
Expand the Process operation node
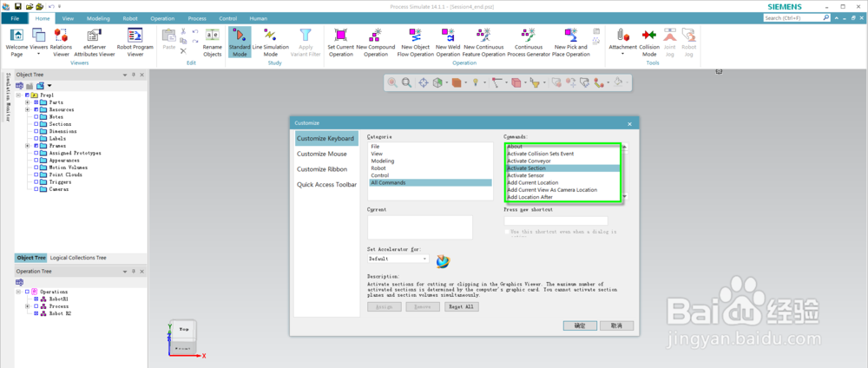coord(28,306)
